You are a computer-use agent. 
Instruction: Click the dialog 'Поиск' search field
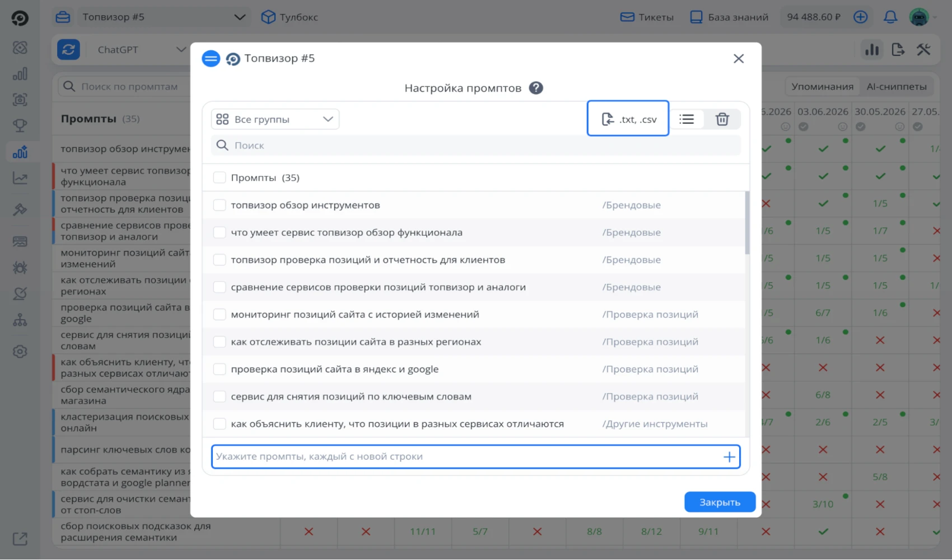coord(476,146)
